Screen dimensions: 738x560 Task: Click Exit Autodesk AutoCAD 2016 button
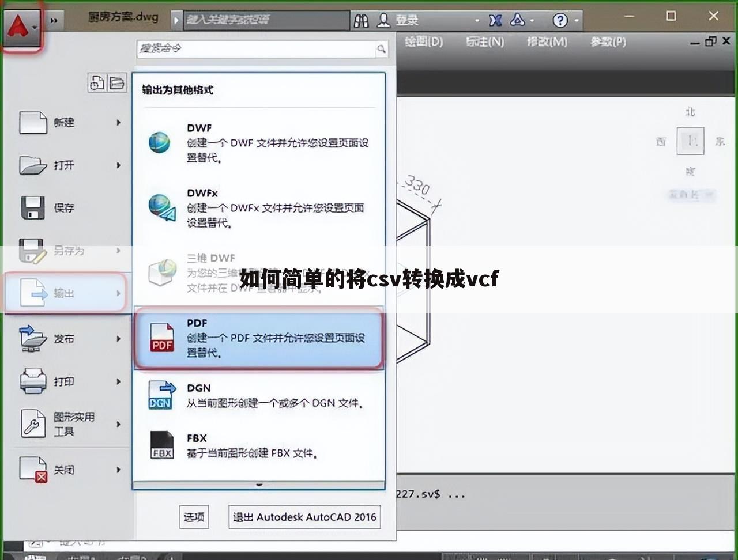click(x=304, y=517)
